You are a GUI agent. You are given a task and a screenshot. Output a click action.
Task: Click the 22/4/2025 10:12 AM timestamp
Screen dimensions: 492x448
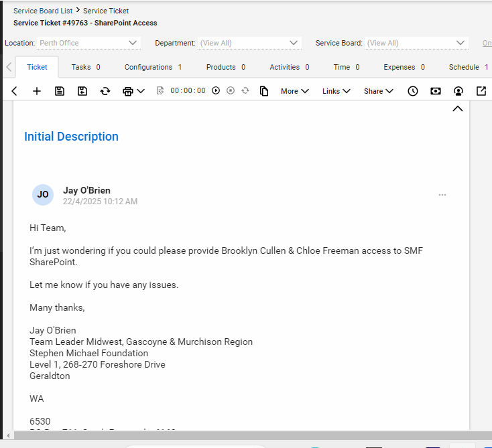[x=100, y=202]
